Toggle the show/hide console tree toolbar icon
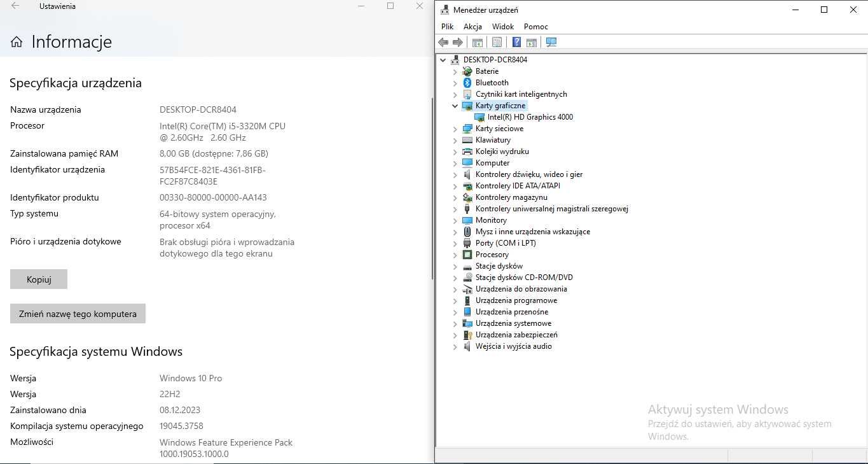The image size is (868, 464). [x=477, y=43]
